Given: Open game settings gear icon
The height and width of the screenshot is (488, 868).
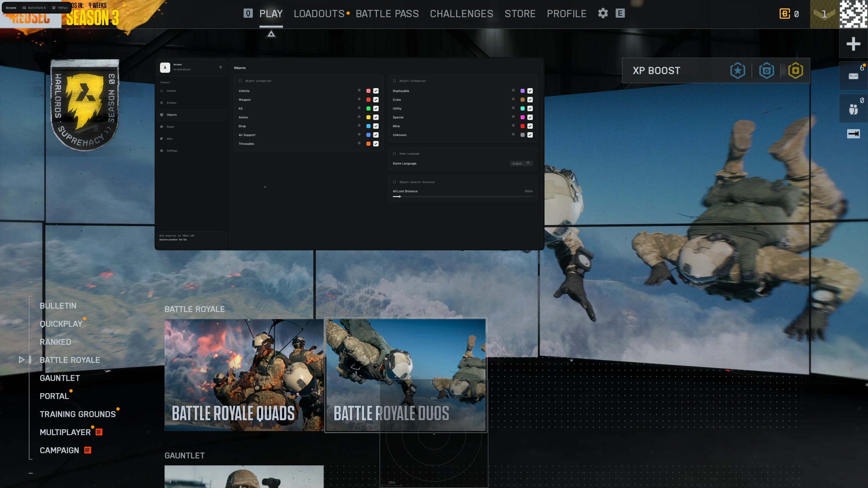Looking at the screenshot, I should (603, 14).
